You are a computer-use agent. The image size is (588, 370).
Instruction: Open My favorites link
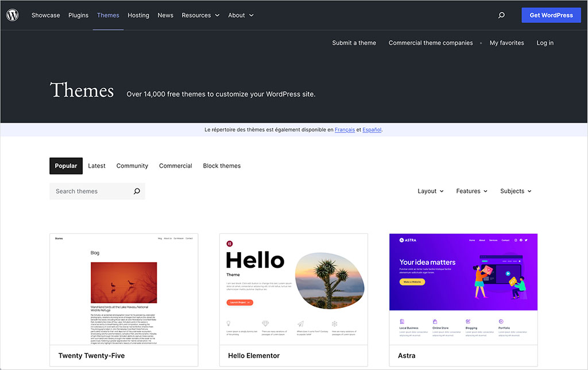tap(506, 43)
